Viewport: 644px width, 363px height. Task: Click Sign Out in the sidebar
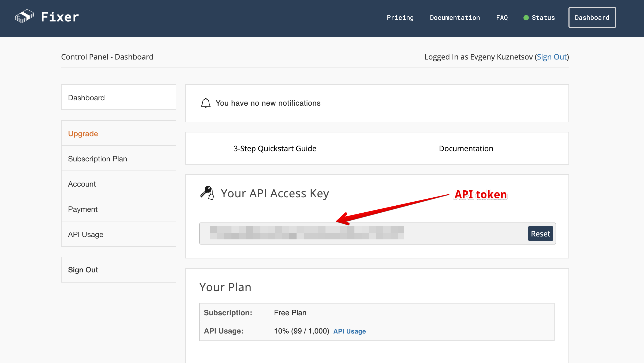119,270
